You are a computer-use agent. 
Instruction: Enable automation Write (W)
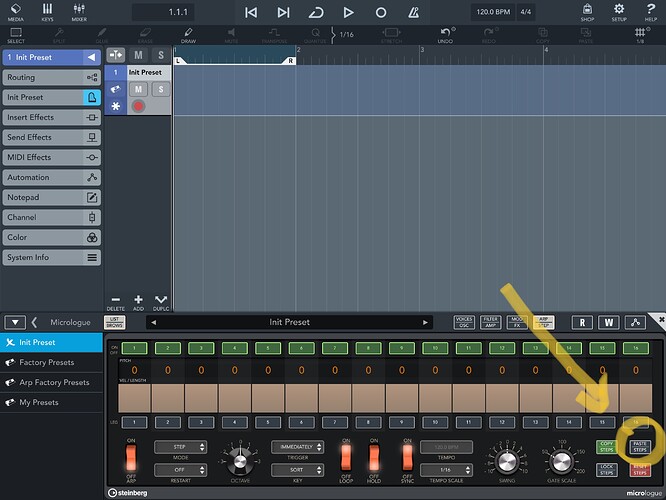tap(609, 322)
